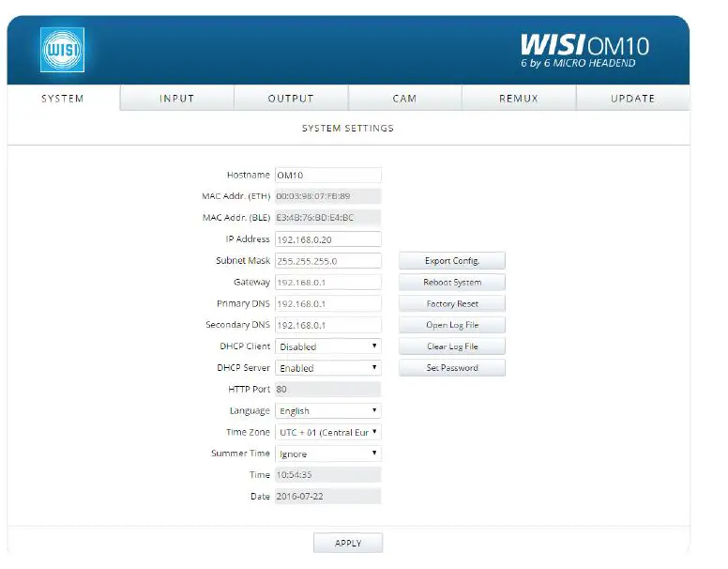This screenshot has height=569, width=728.
Task: Open the UPDATE tab
Action: coord(633,98)
